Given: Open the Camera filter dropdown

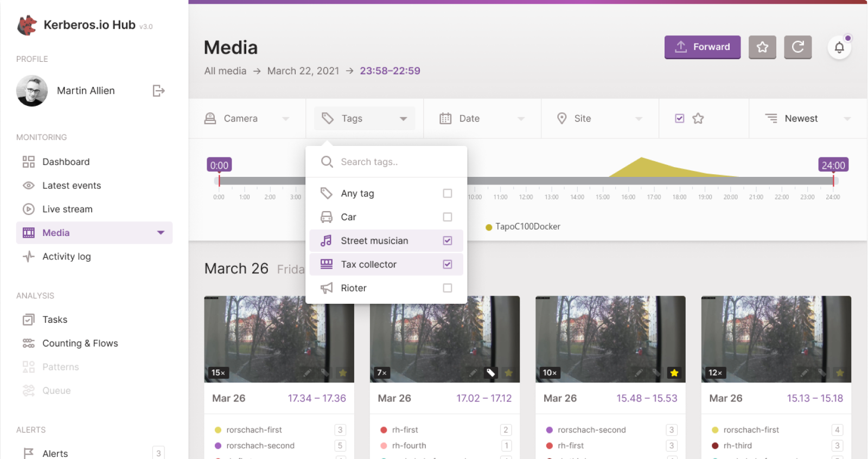Looking at the screenshot, I should [x=247, y=118].
